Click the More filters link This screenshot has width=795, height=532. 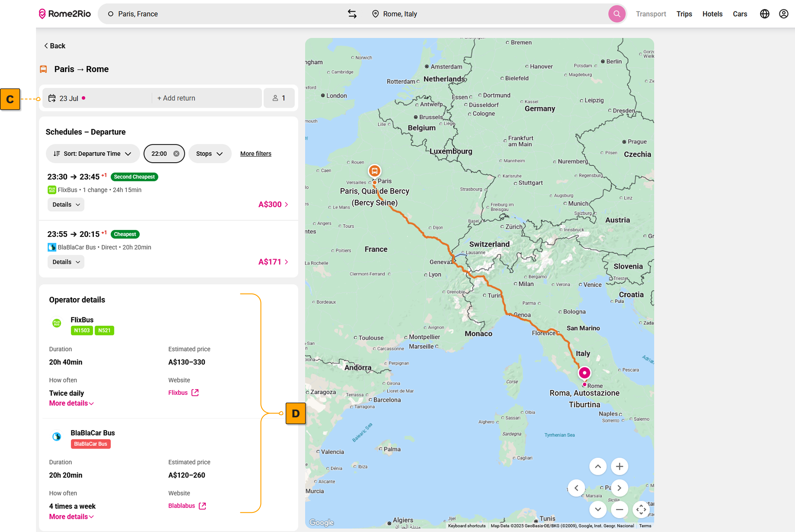coord(256,154)
